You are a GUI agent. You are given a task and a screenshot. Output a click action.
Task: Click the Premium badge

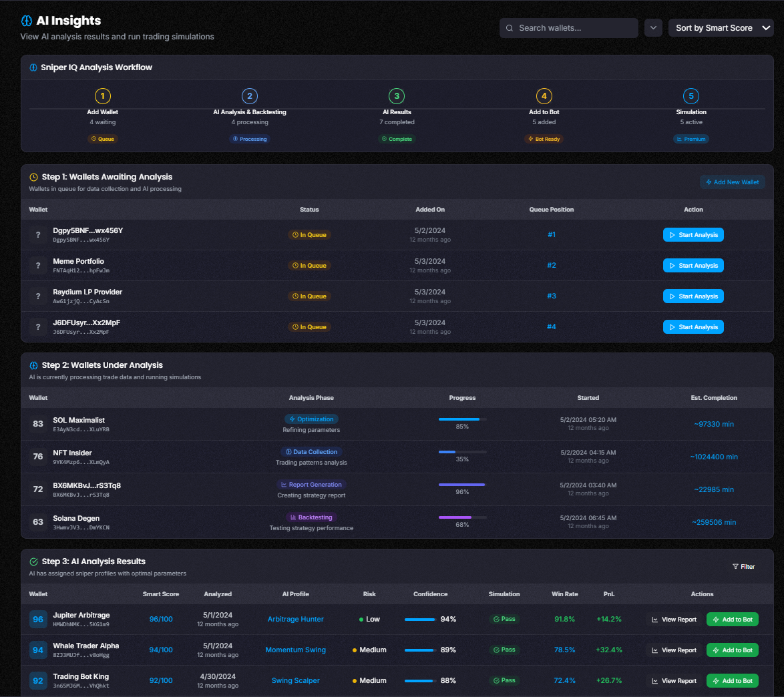click(691, 139)
